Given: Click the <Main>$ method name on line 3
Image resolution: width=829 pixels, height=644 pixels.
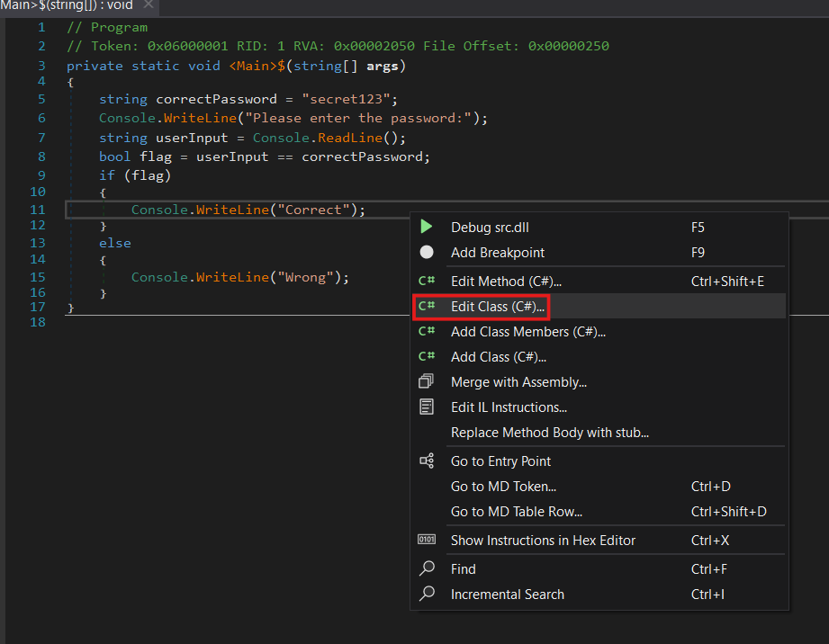Looking at the screenshot, I should point(257,66).
